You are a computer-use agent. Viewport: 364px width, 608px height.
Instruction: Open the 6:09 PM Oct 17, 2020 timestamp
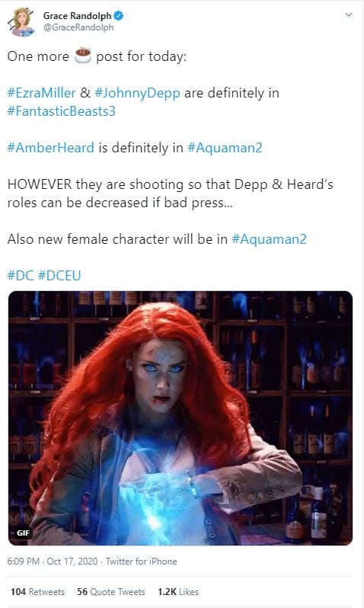53,561
